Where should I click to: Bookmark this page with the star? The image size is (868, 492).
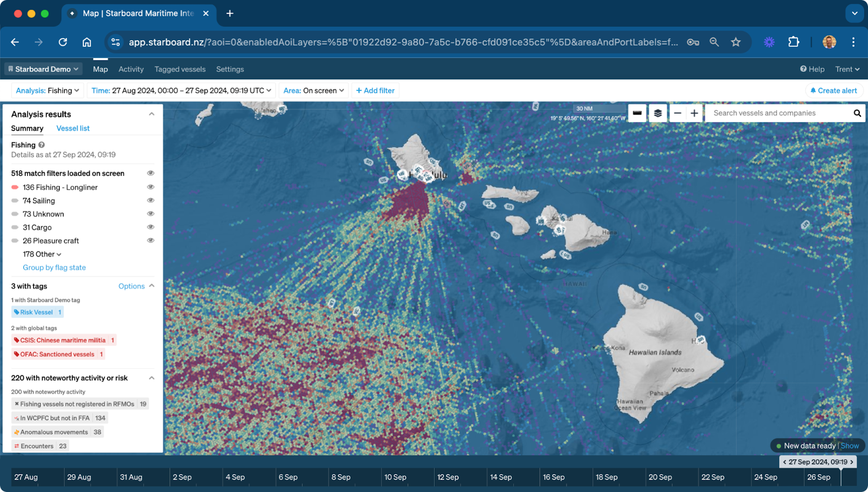736,42
